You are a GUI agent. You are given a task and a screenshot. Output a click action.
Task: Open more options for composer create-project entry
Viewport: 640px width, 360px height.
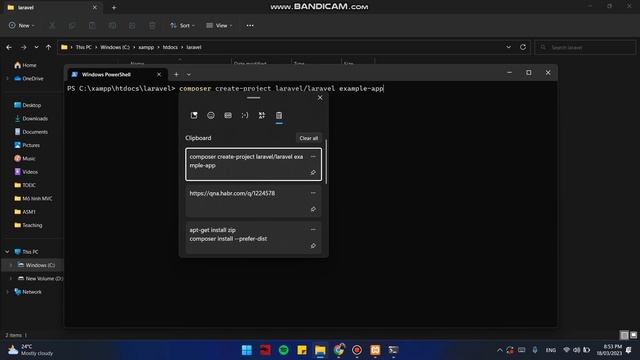point(313,156)
